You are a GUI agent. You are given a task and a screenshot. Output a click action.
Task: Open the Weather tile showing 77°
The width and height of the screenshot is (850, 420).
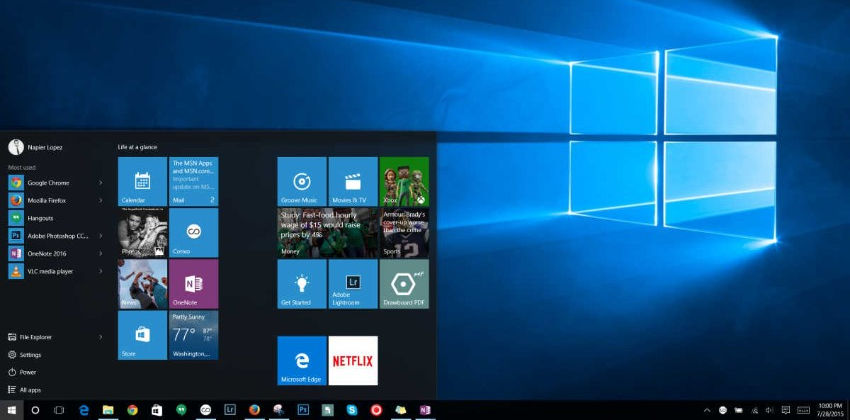(194, 335)
